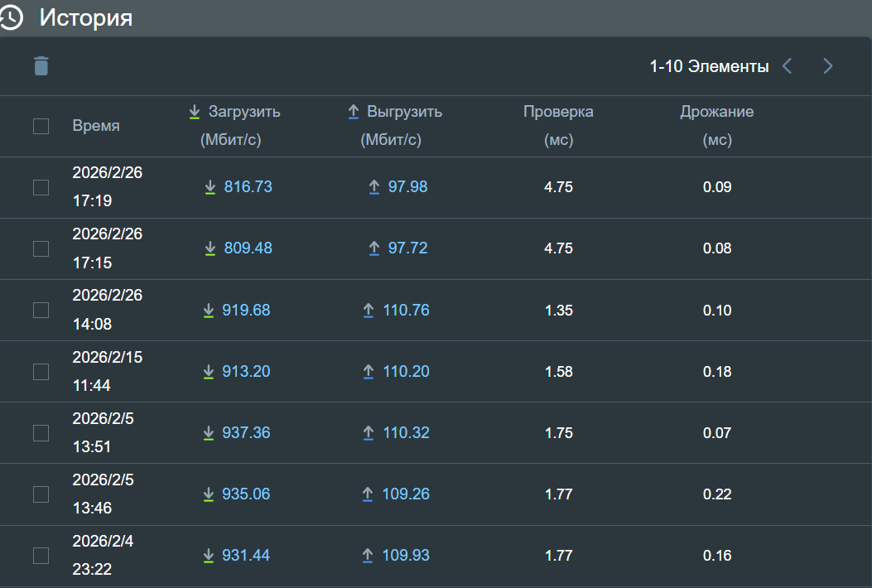872x588 pixels.
Task: Click jitter value 0.10
Action: (717, 311)
